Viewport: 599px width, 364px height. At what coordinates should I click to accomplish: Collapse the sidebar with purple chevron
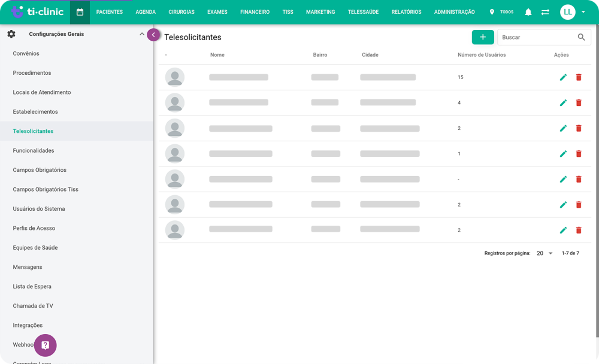(153, 35)
